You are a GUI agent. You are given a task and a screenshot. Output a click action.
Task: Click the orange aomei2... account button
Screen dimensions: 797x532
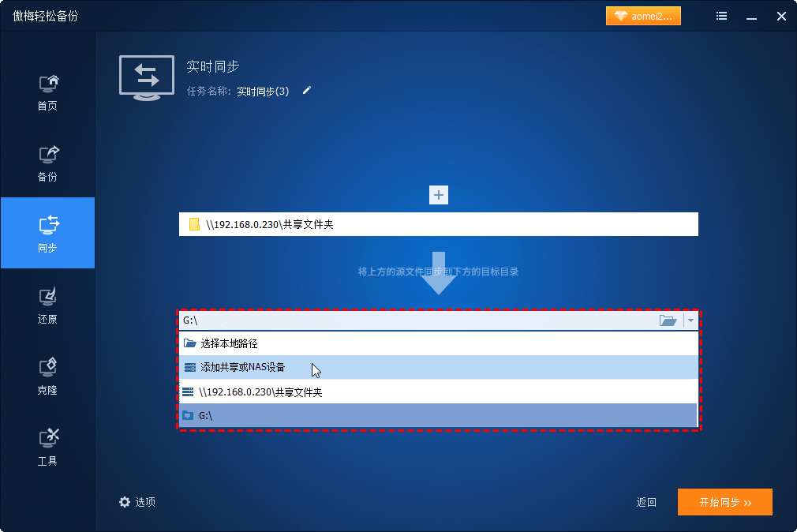tap(643, 16)
